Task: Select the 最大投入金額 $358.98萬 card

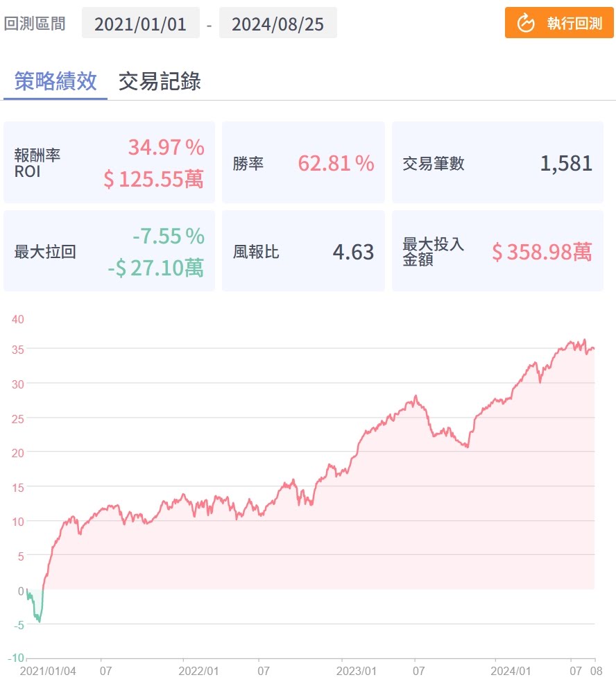Action: tap(497, 251)
